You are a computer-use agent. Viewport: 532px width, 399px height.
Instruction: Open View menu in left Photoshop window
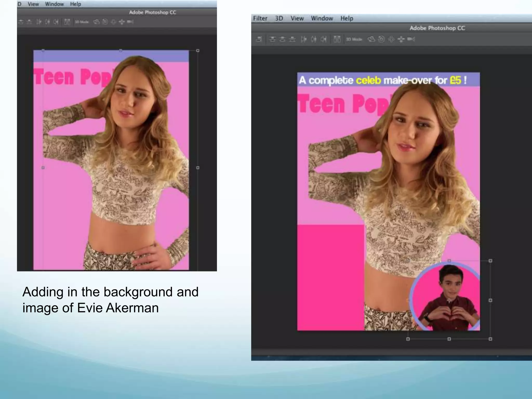33,4
